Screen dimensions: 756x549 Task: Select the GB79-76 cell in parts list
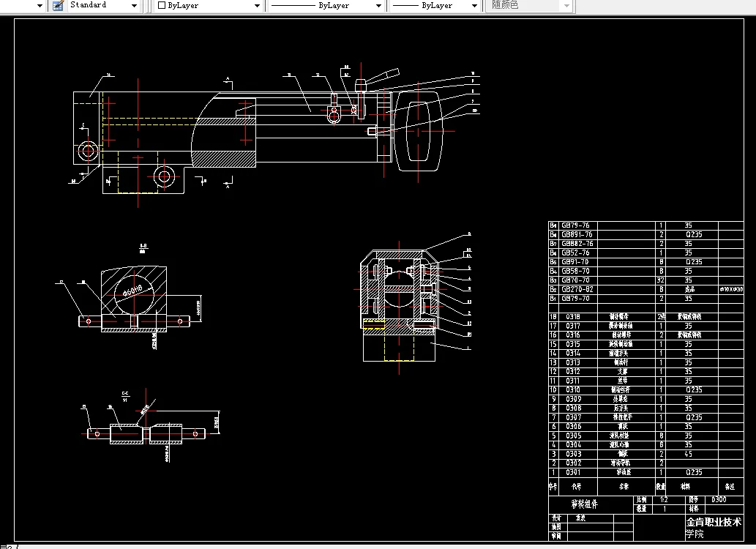click(x=575, y=225)
